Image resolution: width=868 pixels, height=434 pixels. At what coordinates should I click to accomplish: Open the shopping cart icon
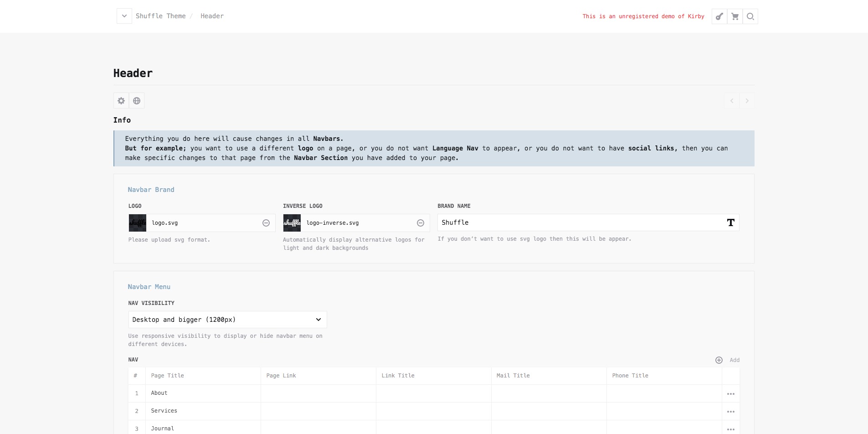click(734, 16)
